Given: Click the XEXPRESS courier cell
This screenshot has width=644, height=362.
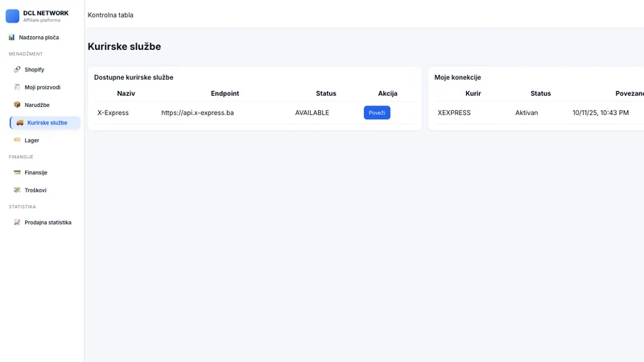Looking at the screenshot, I should point(454,113).
